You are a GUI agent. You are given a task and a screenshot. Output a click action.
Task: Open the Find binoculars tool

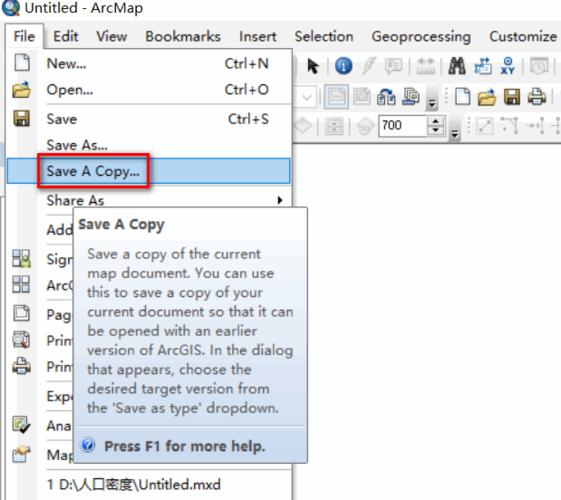tap(457, 66)
